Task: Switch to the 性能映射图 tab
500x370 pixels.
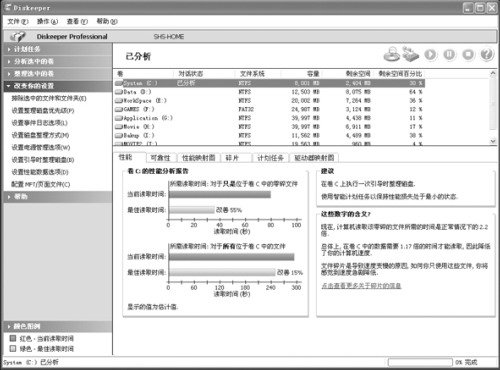Action: point(198,158)
